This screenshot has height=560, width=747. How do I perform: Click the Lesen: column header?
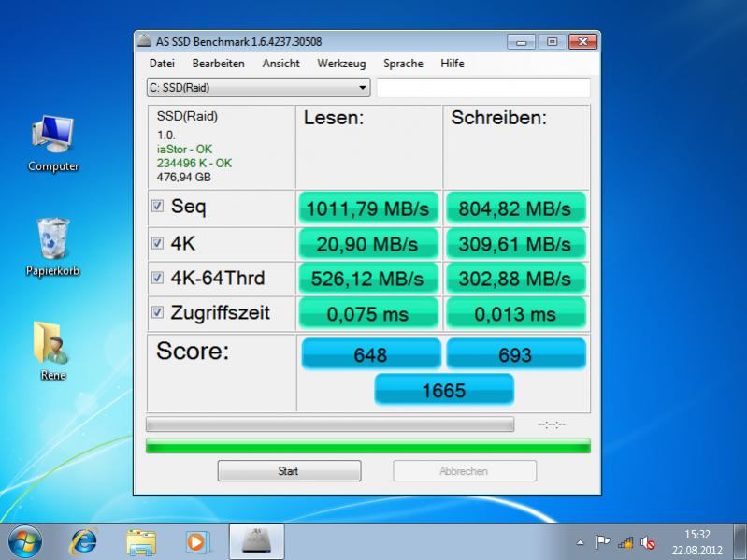point(334,118)
